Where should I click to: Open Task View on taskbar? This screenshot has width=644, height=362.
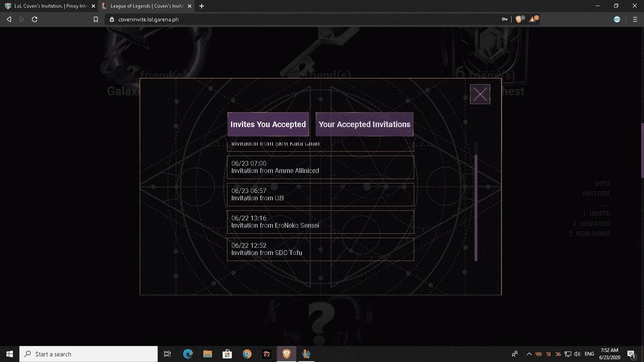click(167, 354)
